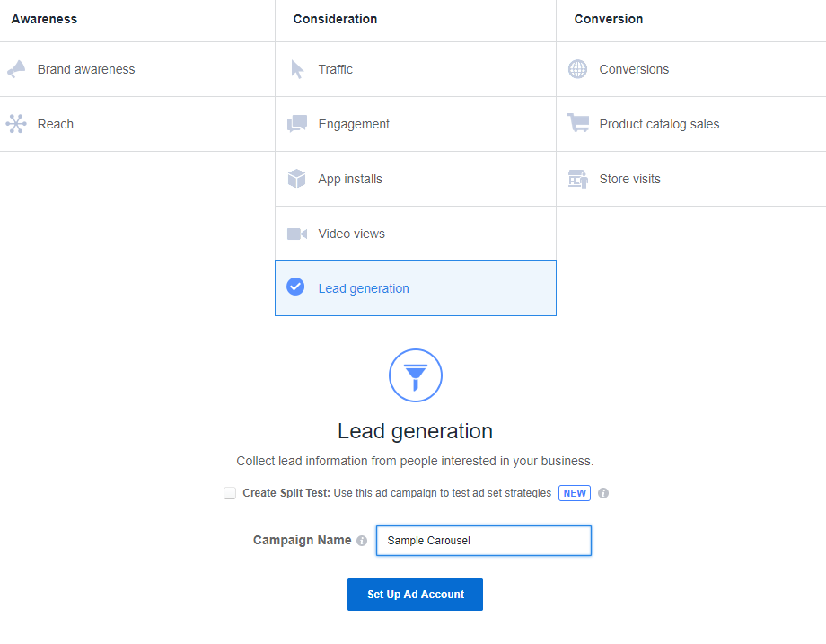The height and width of the screenshot is (644, 826).
Task: Focus the Campaign Name text field
Action: pyautogui.click(x=483, y=541)
